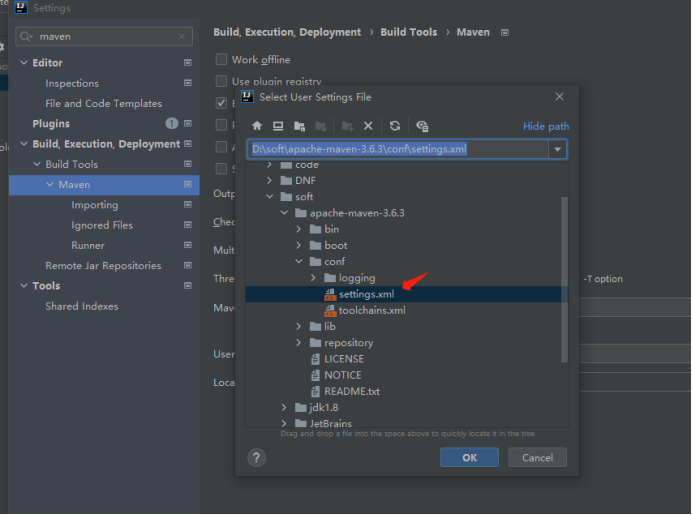Select toolchains.xml in the file tree

click(372, 311)
